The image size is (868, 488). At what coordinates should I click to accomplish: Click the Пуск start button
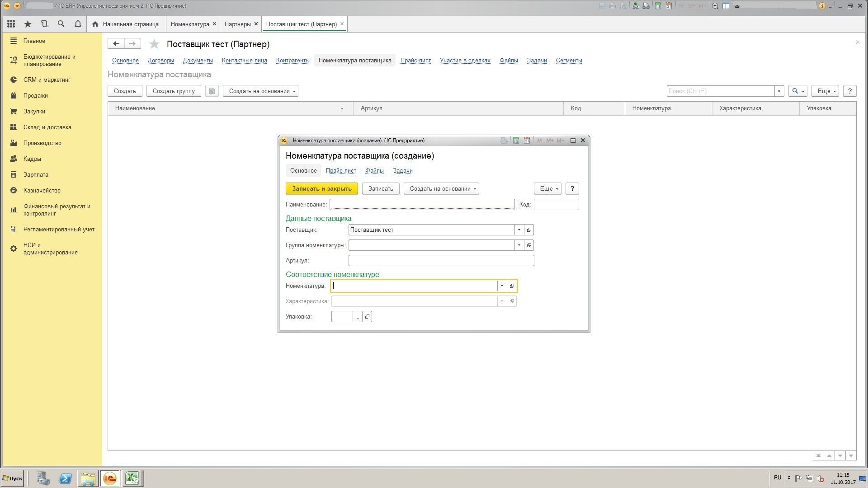coord(12,478)
